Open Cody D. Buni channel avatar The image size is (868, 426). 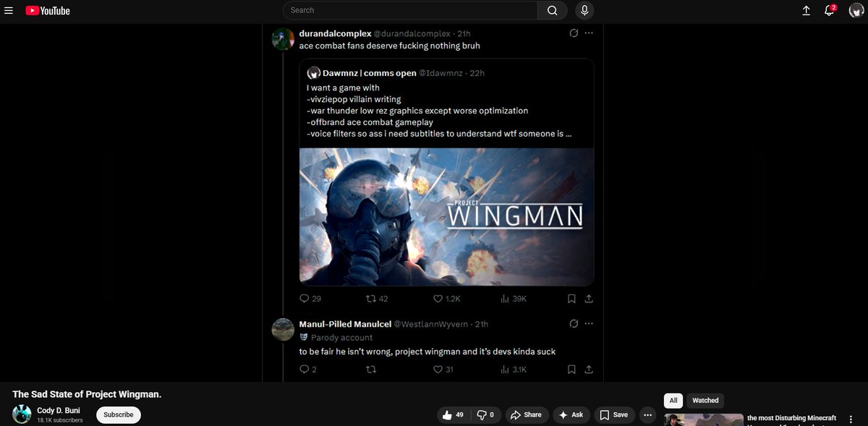[x=22, y=414]
